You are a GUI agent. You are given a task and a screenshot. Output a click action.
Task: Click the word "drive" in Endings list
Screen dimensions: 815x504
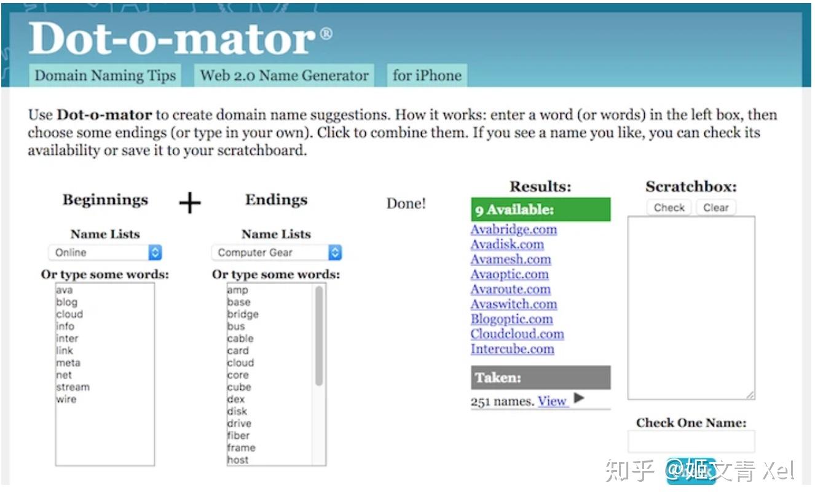point(239,423)
